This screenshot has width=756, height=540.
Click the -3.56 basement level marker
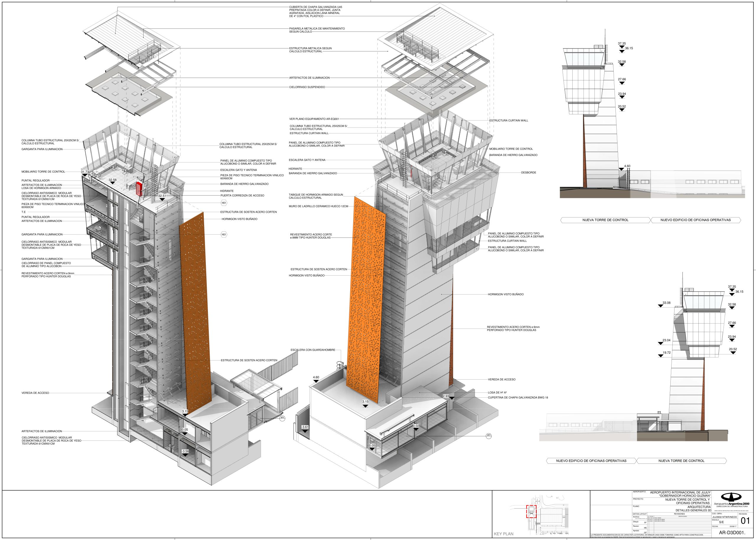(185, 452)
